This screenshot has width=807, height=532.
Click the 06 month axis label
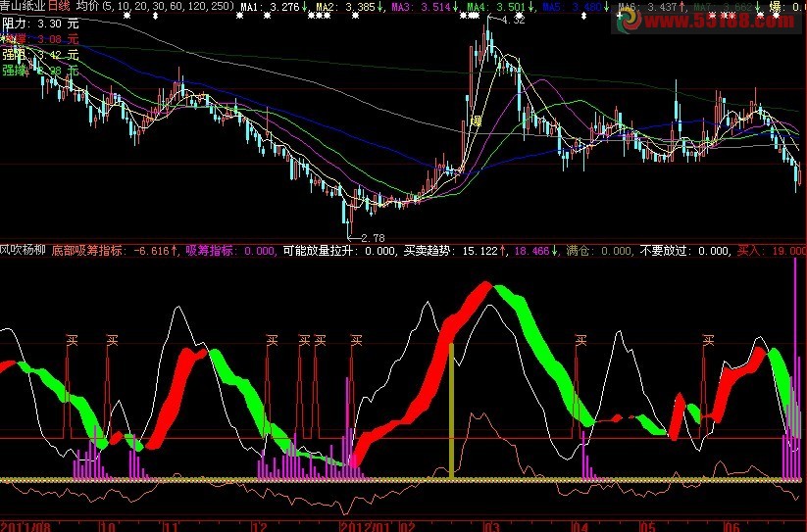click(x=731, y=526)
